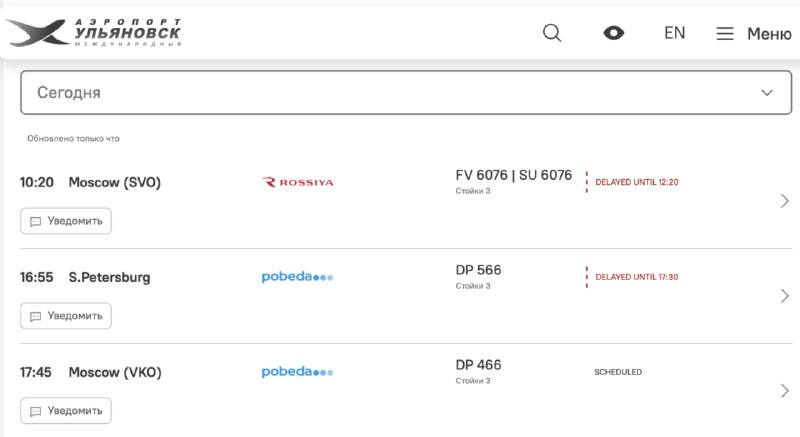This screenshot has height=437, width=800.
Task: Open the search magnifier icon
Action: (552, 33)
